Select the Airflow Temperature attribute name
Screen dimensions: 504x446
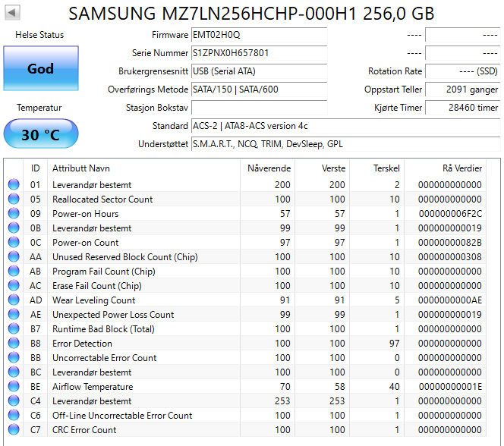point(93,387)
